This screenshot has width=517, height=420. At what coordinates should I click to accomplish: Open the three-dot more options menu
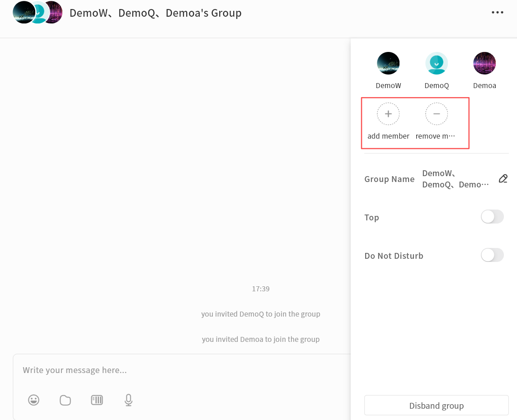[497, 13]
